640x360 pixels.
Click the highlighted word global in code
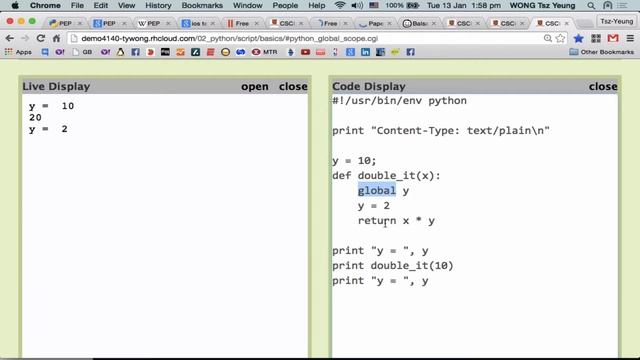click(x=377, y=191)
